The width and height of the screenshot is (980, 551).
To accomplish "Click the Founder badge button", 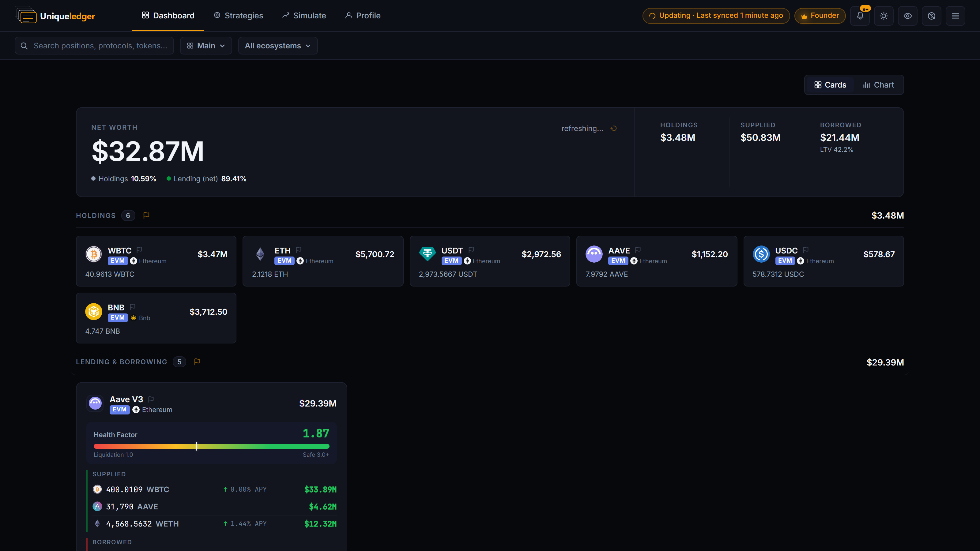I will (820, 16).
